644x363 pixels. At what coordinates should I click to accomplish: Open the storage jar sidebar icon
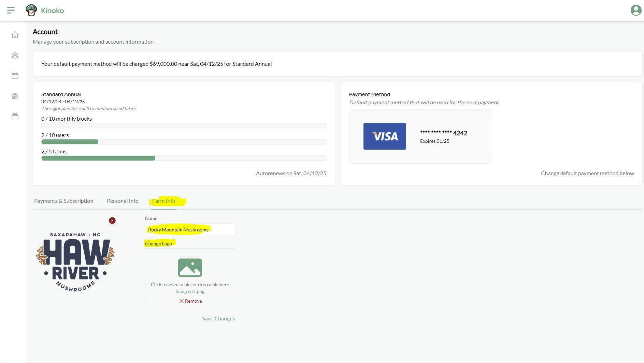point(15,116)
